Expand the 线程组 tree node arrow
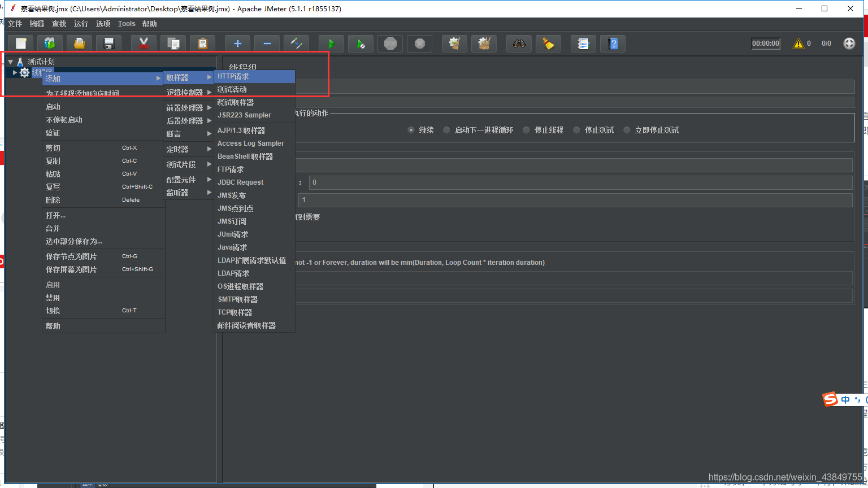Screen dimensions: 868x488 tap(15, 72)
